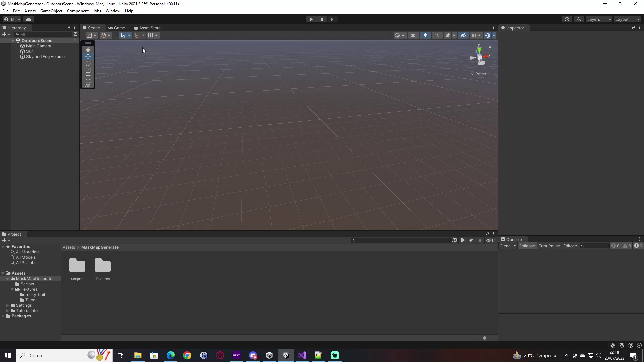Screen dimensions: 644x362
Task: Toggle scene audio mute
Action: pos(437,35)
